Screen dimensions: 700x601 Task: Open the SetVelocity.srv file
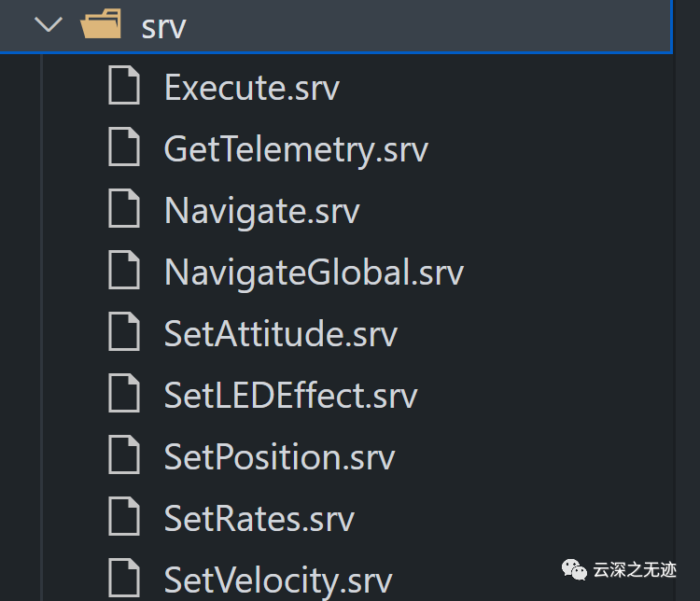277,580
